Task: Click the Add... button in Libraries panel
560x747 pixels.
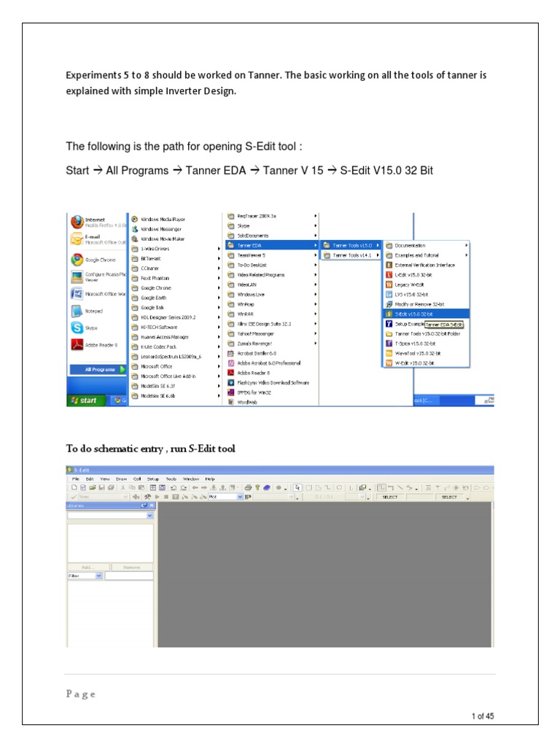Action: point(87,567)
